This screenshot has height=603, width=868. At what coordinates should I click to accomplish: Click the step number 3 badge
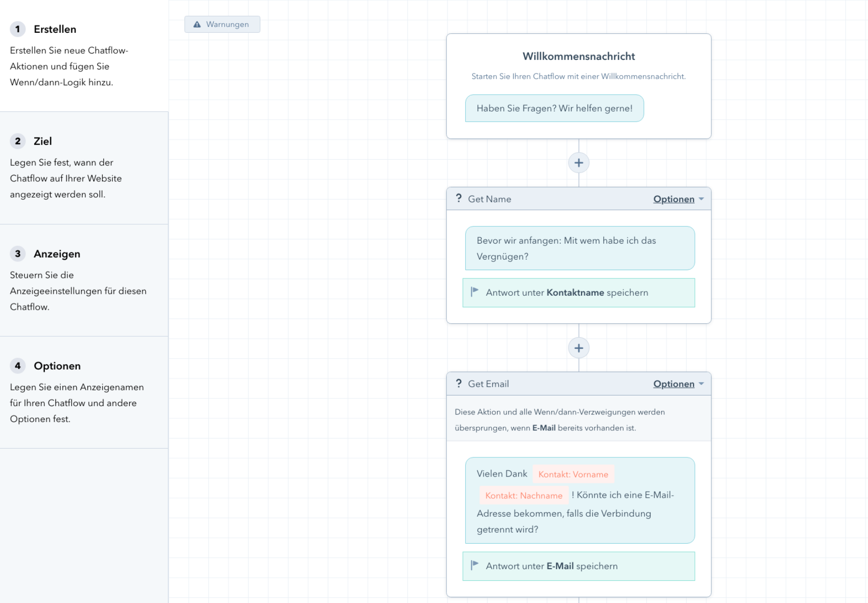18,253
